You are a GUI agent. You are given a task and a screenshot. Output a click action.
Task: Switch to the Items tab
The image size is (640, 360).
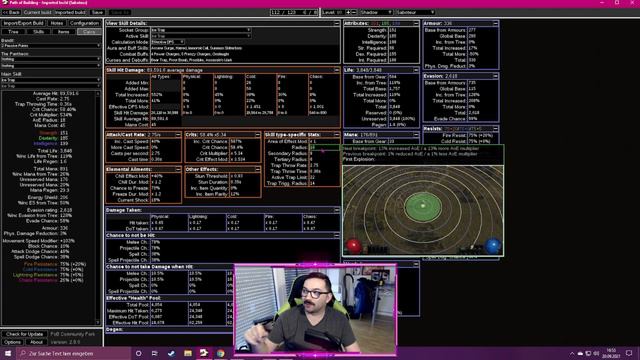click(64, 31)
